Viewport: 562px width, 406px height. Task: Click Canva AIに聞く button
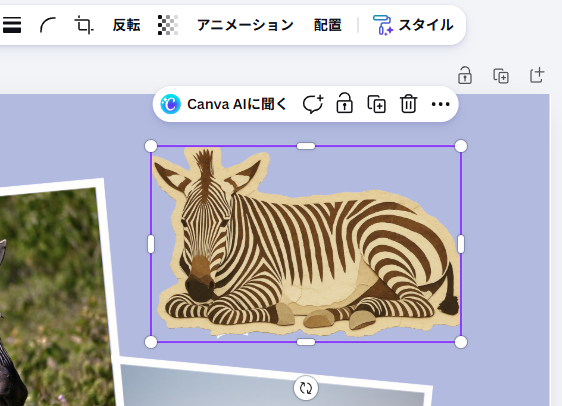pos(224,104)
